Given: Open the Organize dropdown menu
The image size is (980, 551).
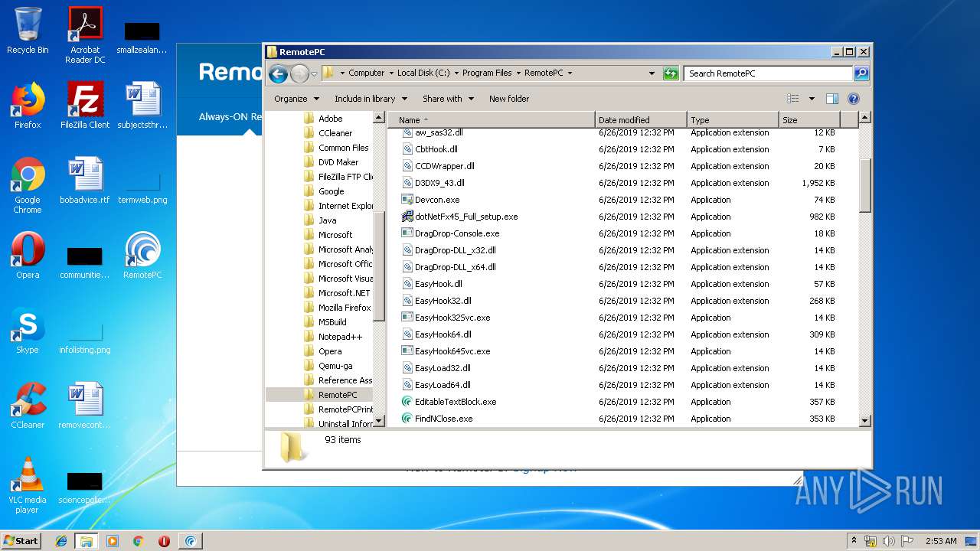Looking at the screenshot, I should 296,99.
